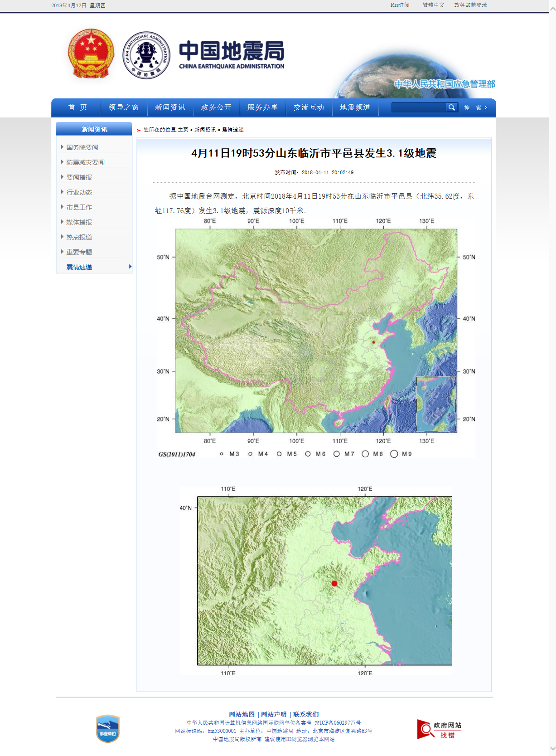Viewport: 556px width, 756px height.
Task: Click the arrow beside 国务院要闻
Action: 62,147
